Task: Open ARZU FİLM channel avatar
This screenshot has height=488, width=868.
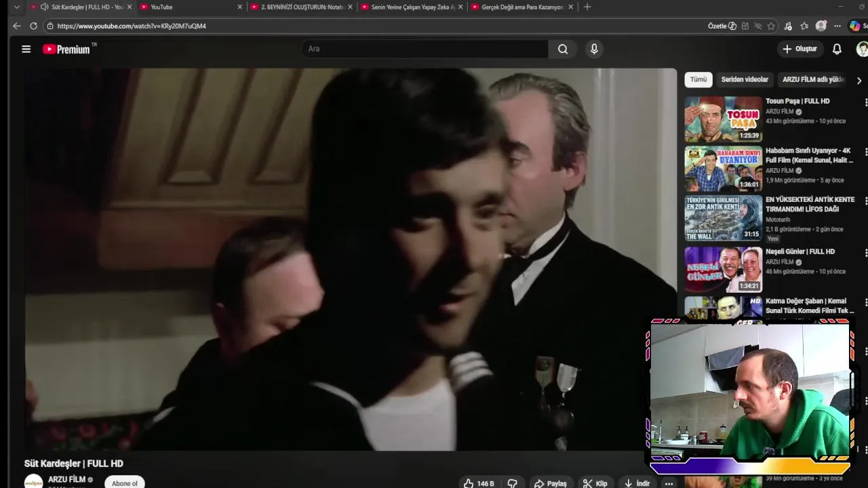Action: 33,482
